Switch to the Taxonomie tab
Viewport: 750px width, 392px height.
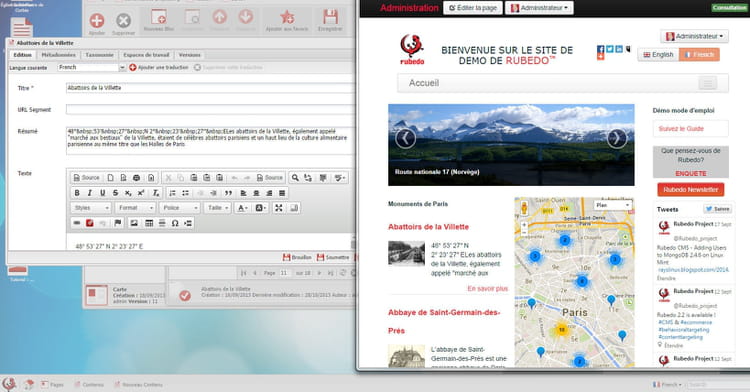[x=99, y=55]
